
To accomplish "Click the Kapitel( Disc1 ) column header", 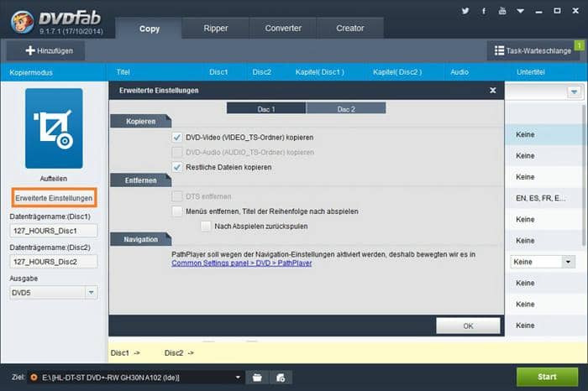I will pyautogui.click(x=320, y=72).
